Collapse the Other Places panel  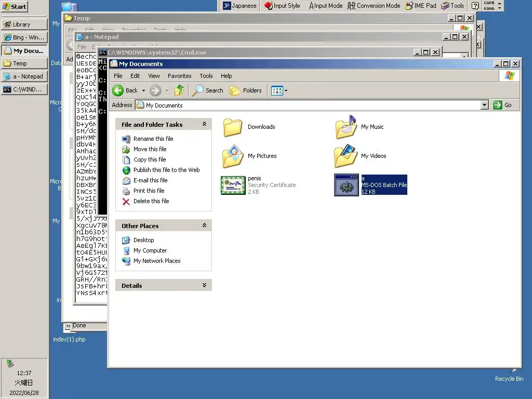204,225
